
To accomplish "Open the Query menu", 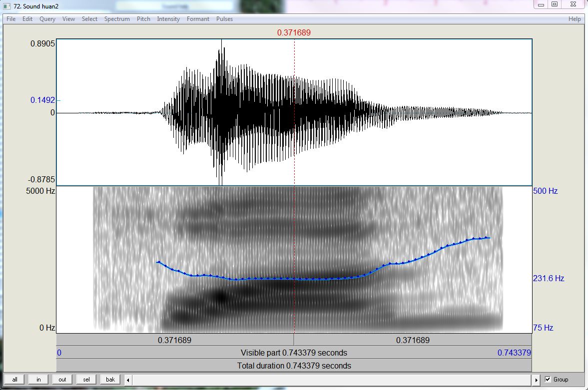I will tap(47, 19).
